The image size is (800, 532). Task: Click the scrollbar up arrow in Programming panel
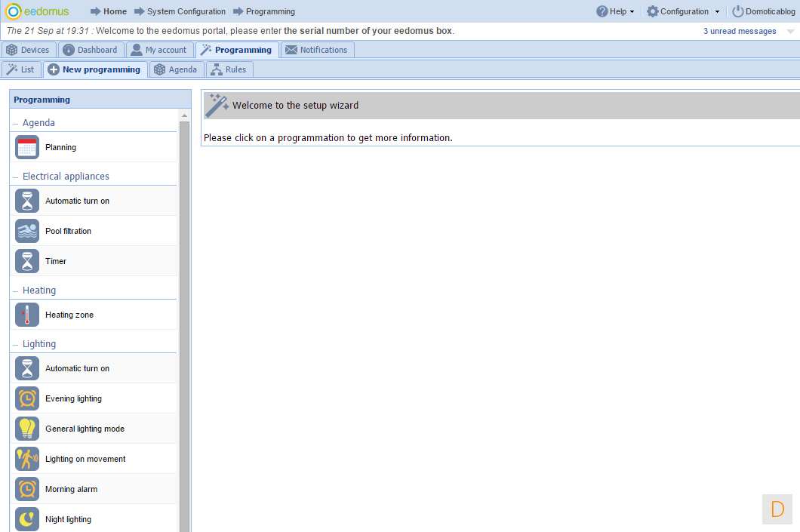pyautogui.click(x=184, y=115)
